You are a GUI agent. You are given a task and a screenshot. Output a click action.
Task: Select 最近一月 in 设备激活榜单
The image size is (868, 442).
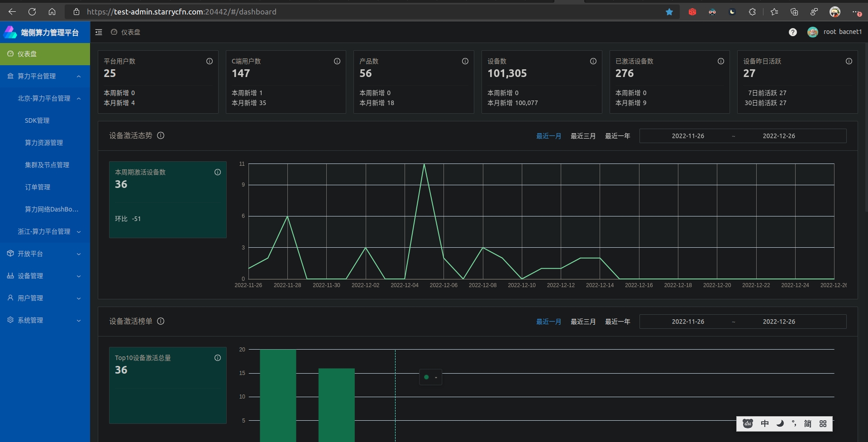pyautogui.click(x=548, y=322)
